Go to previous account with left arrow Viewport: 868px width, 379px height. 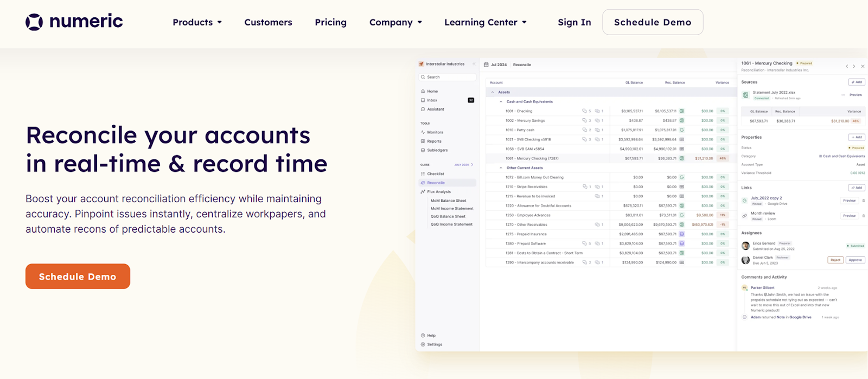pos(846,66)
